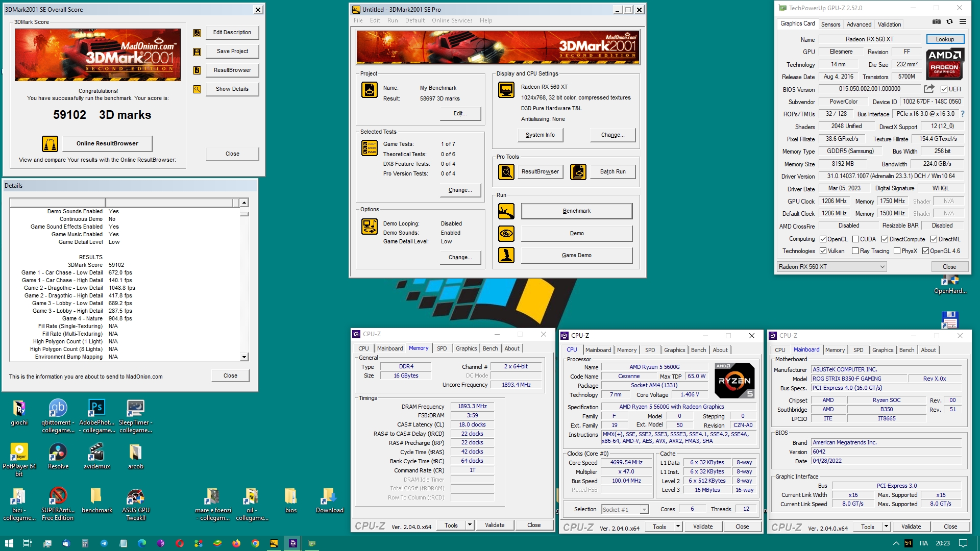Screen dimensions: 980x551
Task: Open DaVinci Resolve desktop icon
Action: pyautogui.click(x=58, y=457)
